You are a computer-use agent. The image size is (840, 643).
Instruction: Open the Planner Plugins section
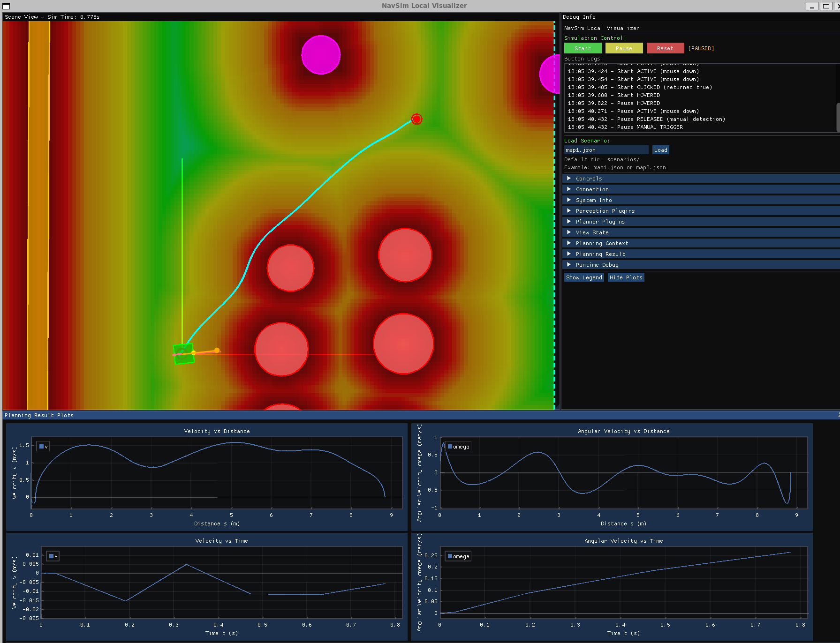(x=600, y=222)
